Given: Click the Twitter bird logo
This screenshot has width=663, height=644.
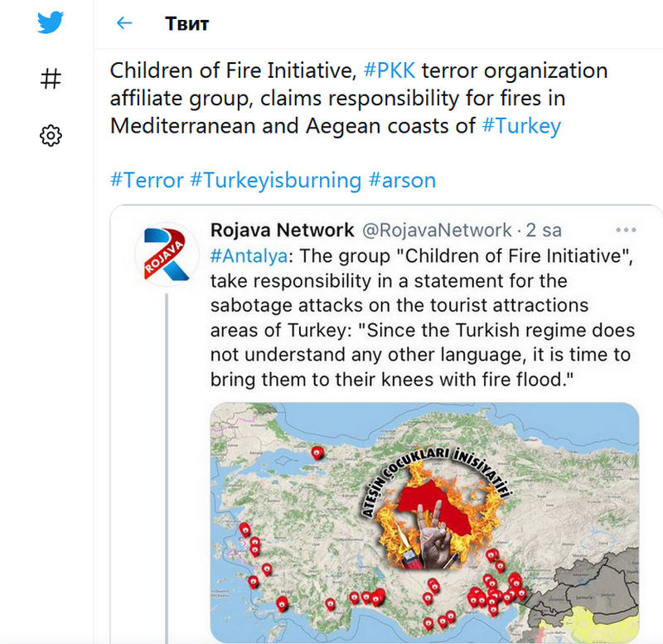Looking at the screenshot, I should click(51, 22).
